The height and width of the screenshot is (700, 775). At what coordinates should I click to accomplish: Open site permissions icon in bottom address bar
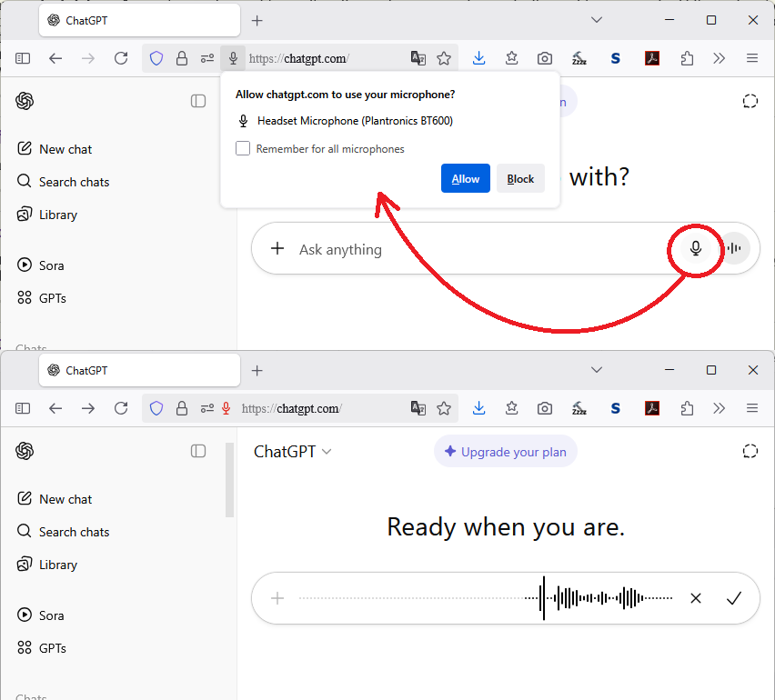point(207,408)
